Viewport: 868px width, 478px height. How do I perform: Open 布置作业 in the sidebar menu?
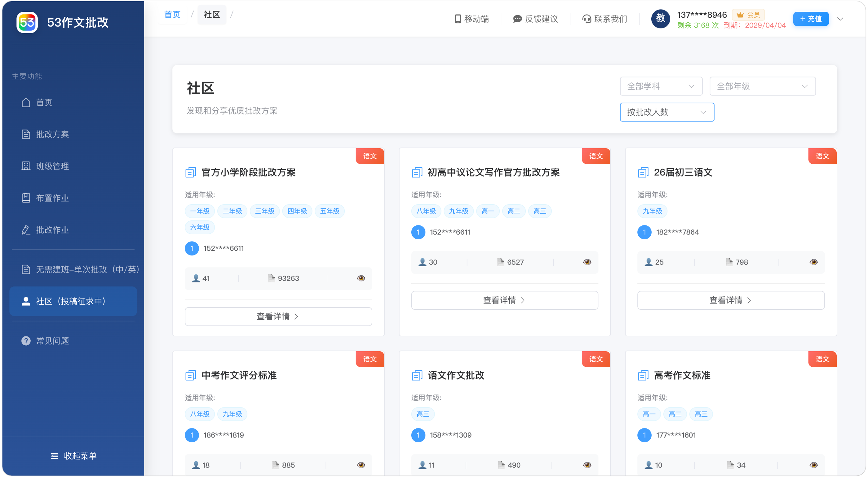pos(73,198)
